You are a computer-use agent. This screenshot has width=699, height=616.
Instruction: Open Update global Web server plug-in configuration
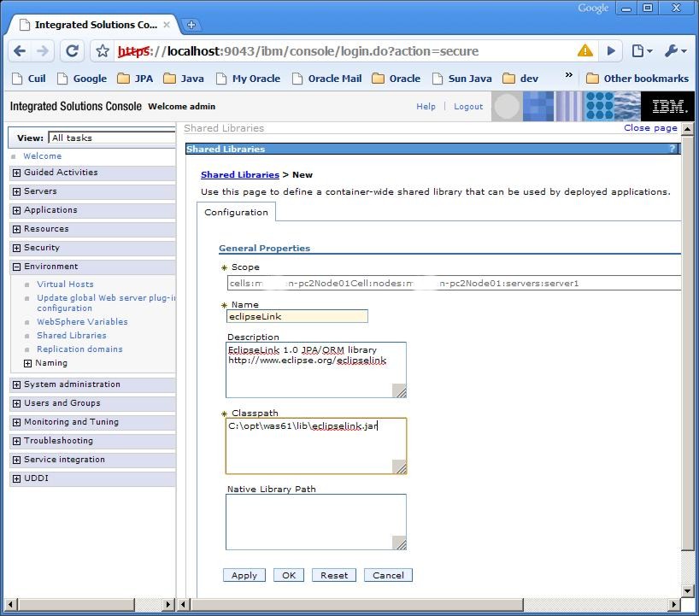[x=106, y=302]
